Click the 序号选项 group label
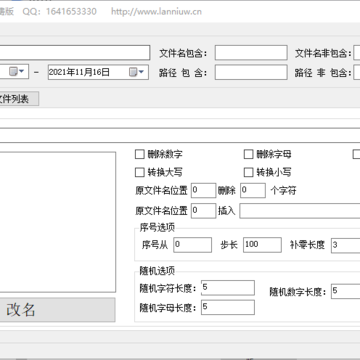 [157, 228]
